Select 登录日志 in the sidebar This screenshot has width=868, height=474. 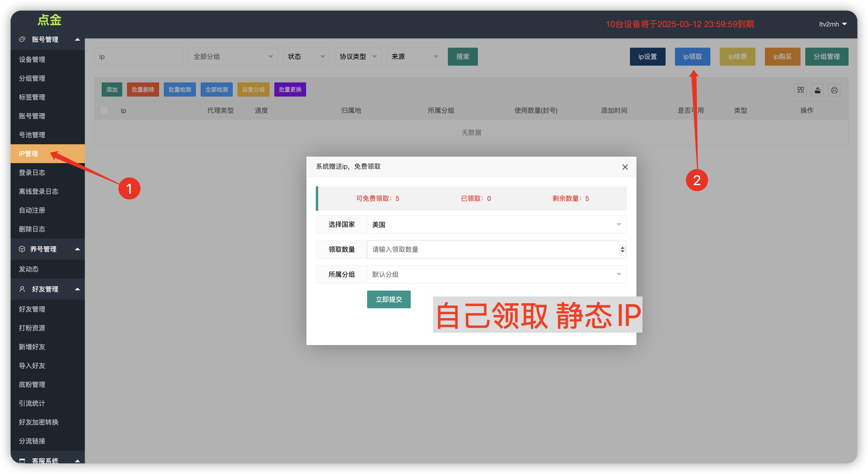point(32,173)
